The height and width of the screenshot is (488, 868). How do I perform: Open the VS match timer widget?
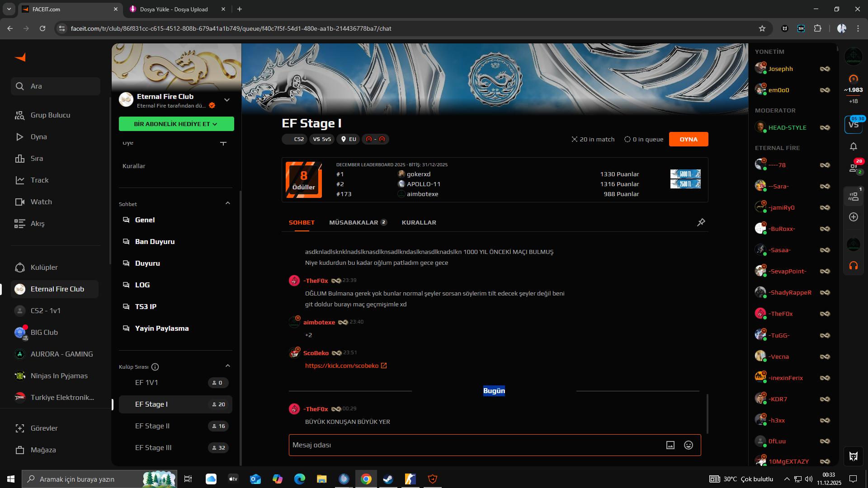coord(854,125)
